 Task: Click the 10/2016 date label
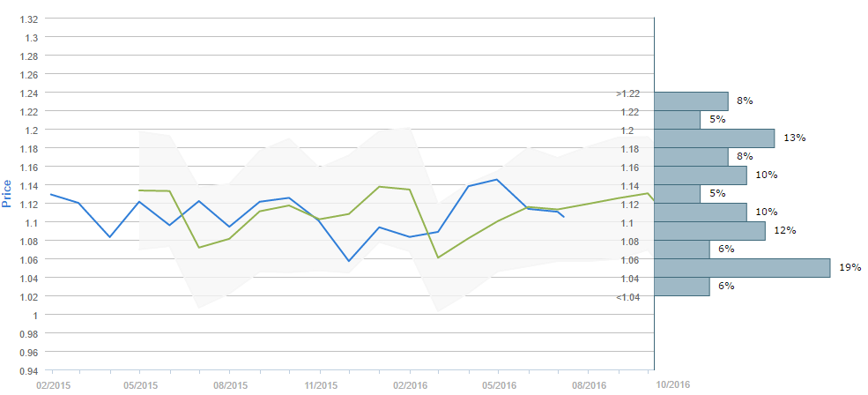[673, 385]
